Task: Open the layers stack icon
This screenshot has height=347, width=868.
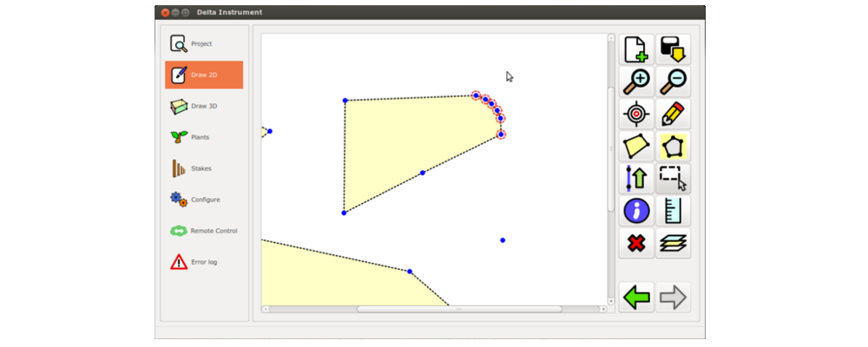Action: [x=673, y=243]
